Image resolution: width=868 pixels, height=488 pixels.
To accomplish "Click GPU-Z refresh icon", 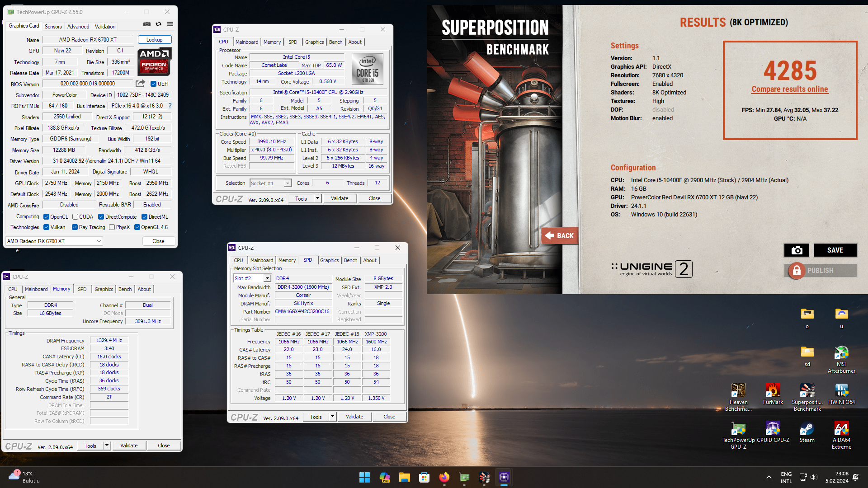I will tap(158, 24).
